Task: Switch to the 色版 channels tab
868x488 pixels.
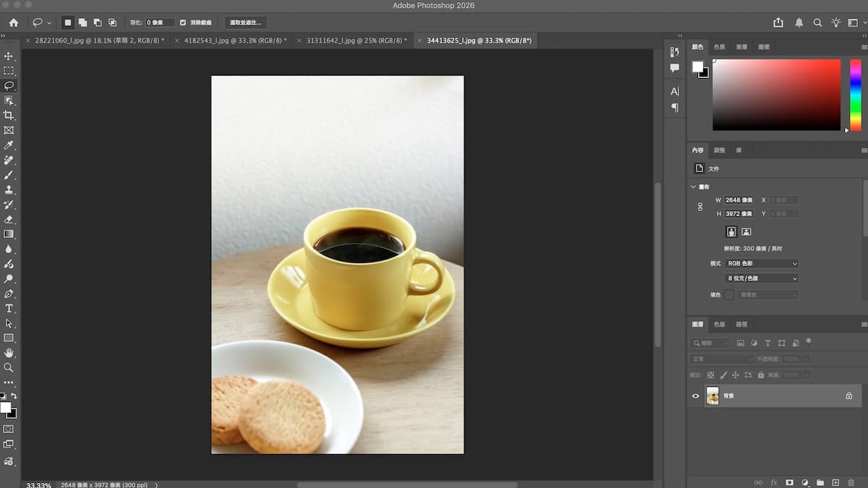Action: pos(720,325)
